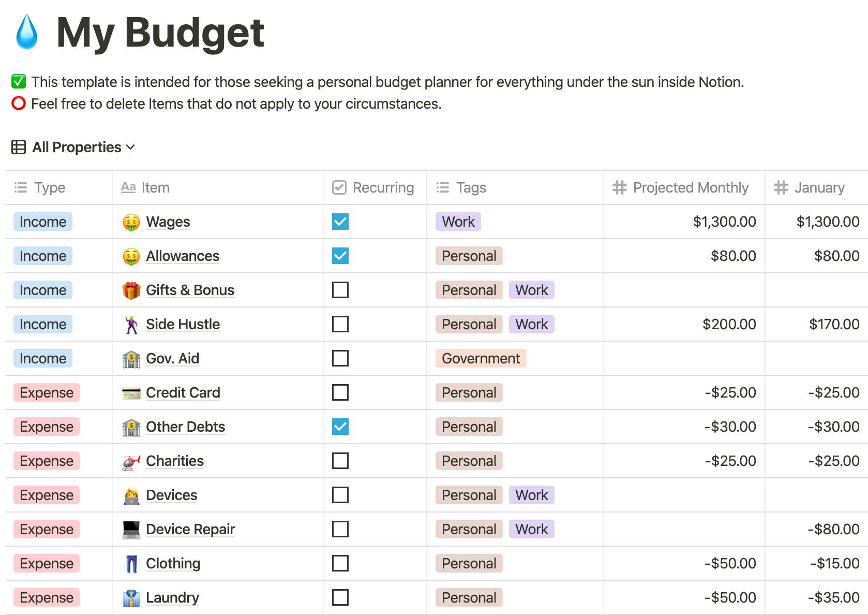Enable Recurring for Gifts & Bonus
868x615 pixels.
(x=340, y=290)
